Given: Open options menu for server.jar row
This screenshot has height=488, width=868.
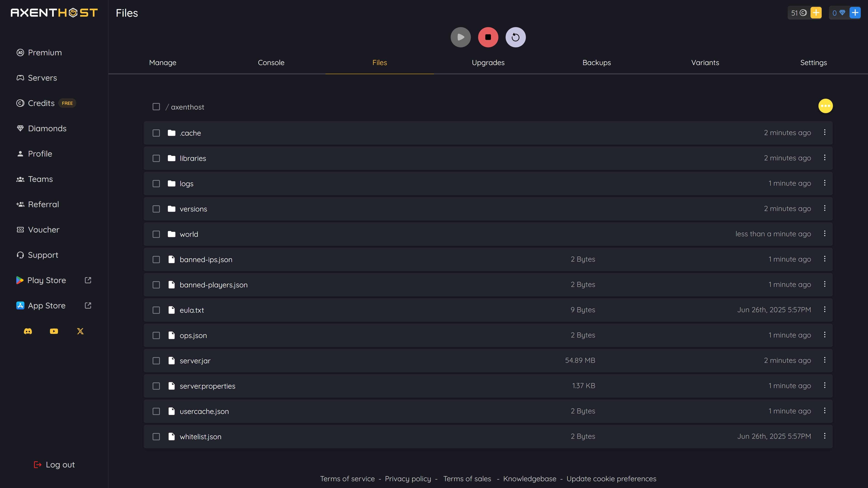Looking at the screenshot, I should (x=825, y=360).
